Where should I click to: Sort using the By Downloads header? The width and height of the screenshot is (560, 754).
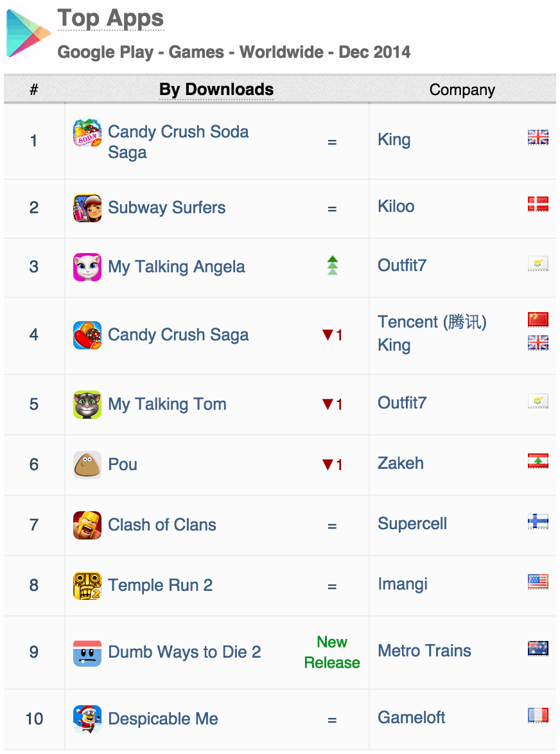[x=216, y=90]
